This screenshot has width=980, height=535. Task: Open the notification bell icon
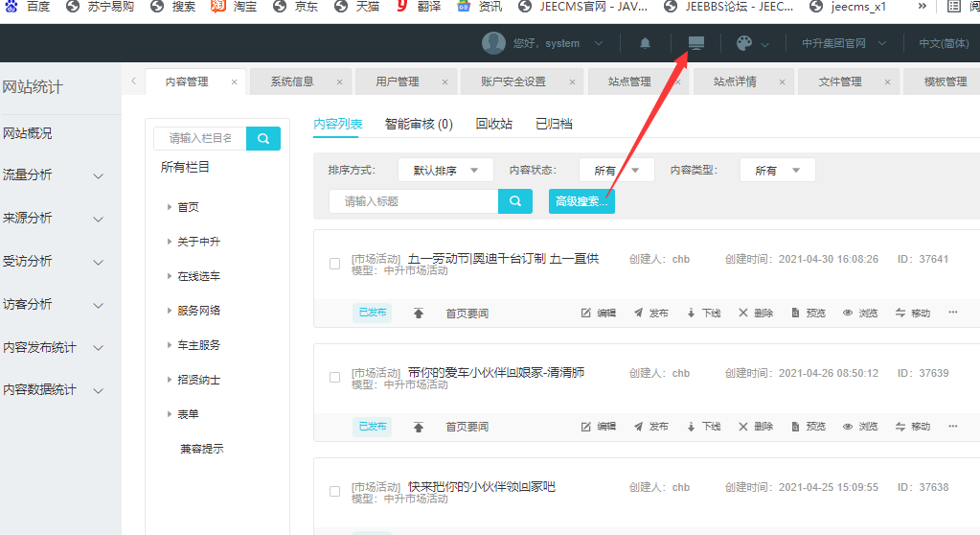coord(645,43)
